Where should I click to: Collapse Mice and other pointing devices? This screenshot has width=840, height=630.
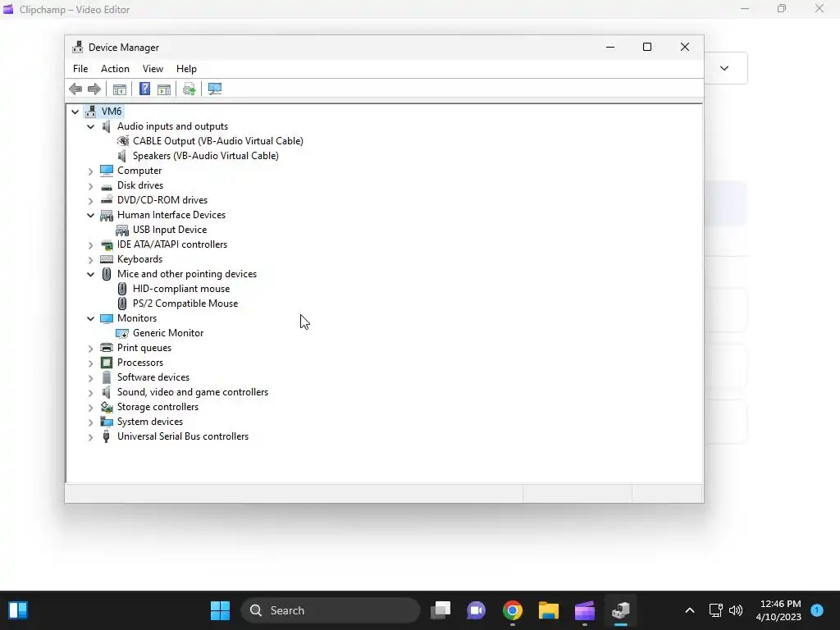90,274
